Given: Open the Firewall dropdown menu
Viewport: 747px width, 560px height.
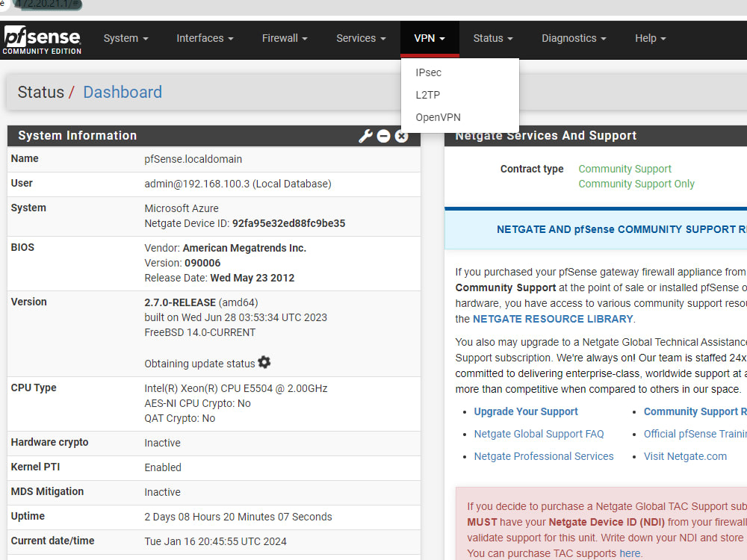Looking at the screenshot, I should pos(284,38).
